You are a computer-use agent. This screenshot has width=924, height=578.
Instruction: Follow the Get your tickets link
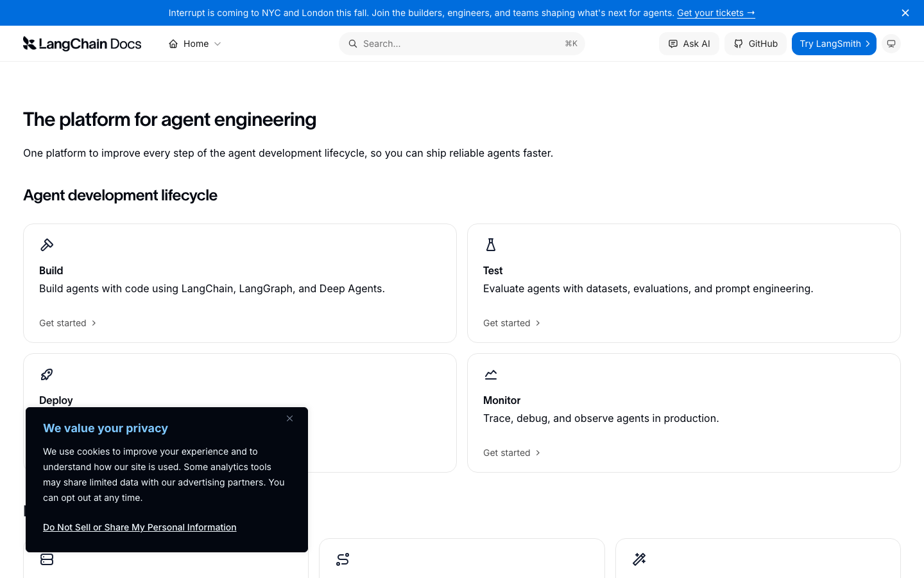[x=716, y=13]
